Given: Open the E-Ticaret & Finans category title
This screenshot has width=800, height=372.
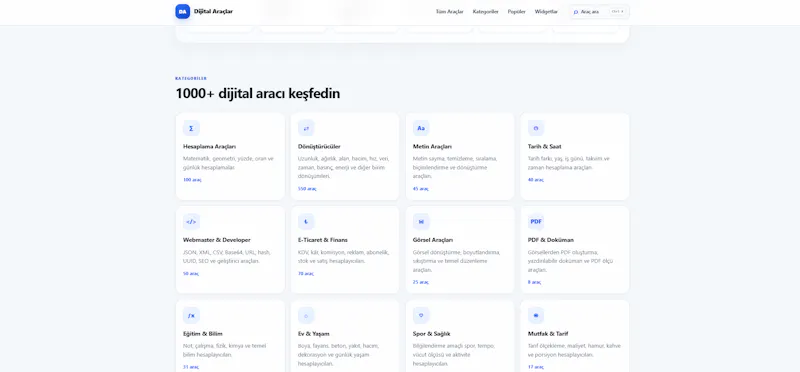Looking at the screenshot, I should [323, 240].
